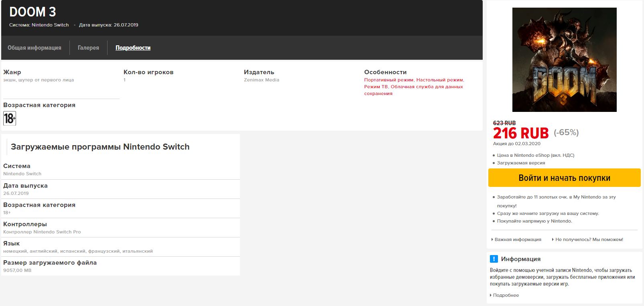Viewport: 644px width, 306px height.
Task: Click the Акция до 02.03.2020 text
Action: 517,144
